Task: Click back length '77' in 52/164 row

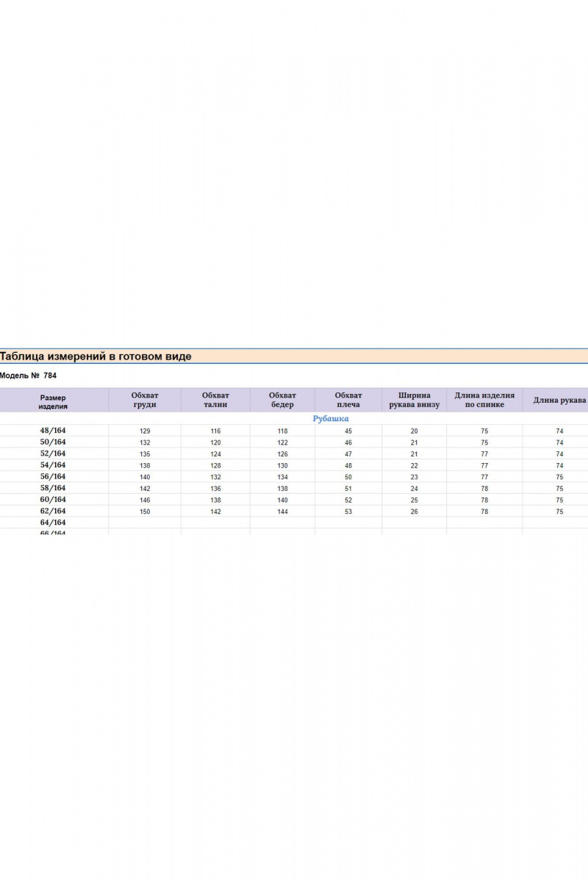Action: click(x=484, y=454)
